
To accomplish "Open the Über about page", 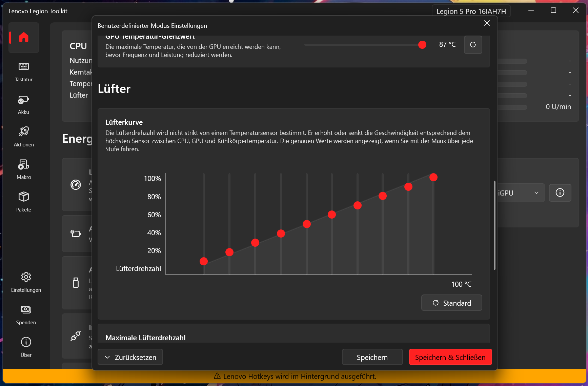I will (x=26, y=347).
